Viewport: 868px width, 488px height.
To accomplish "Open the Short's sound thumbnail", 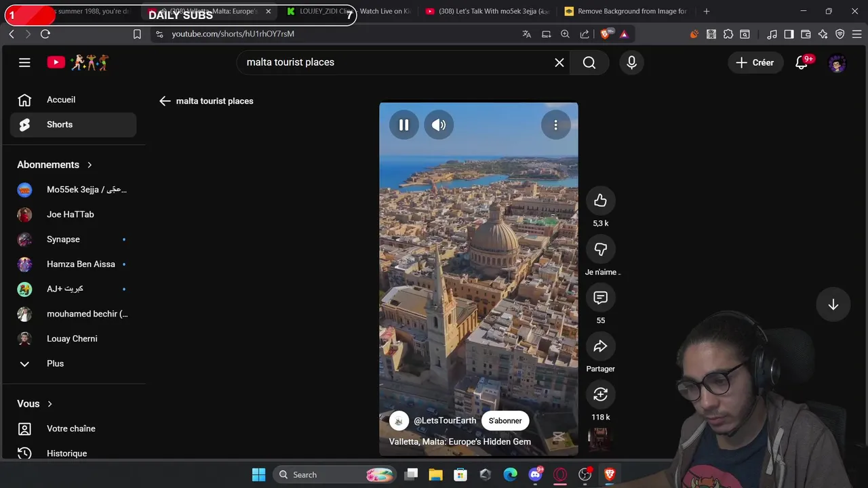I will (x=600, y=439).
